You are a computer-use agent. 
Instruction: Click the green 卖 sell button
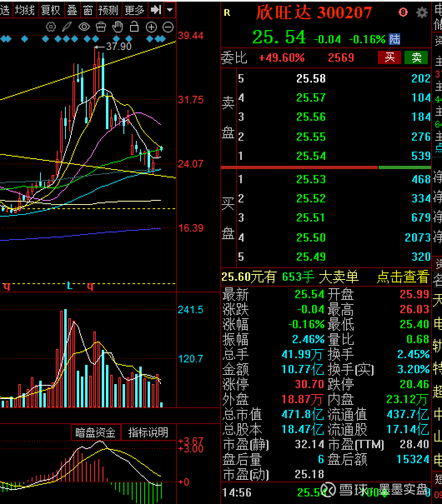coord(417,57)
